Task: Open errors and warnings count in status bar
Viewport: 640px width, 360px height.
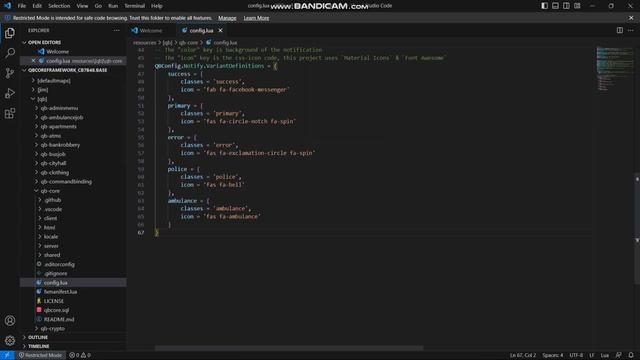Action: [80, 355]
